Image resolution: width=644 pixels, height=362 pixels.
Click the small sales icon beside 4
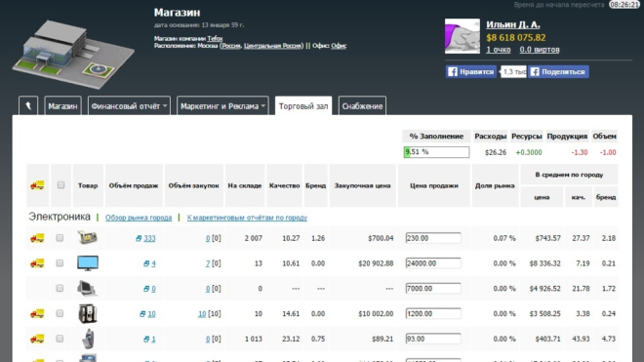coord(145,263)
